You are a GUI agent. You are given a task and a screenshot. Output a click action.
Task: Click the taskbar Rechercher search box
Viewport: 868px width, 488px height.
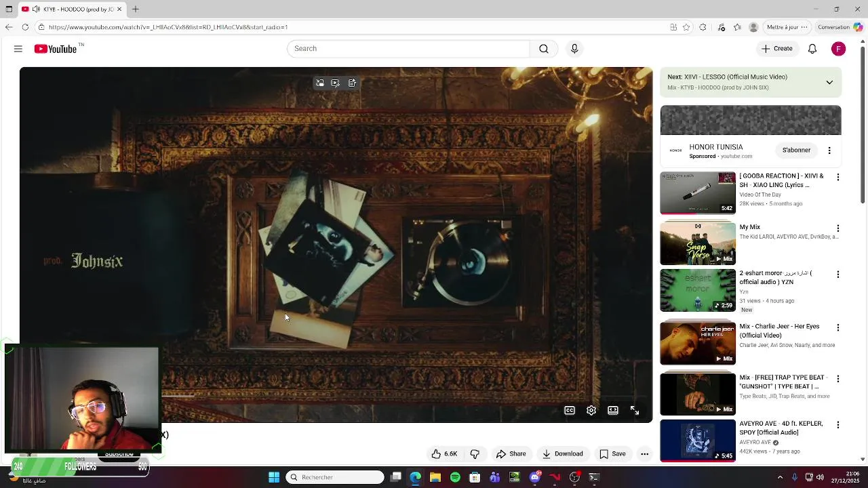335,477
